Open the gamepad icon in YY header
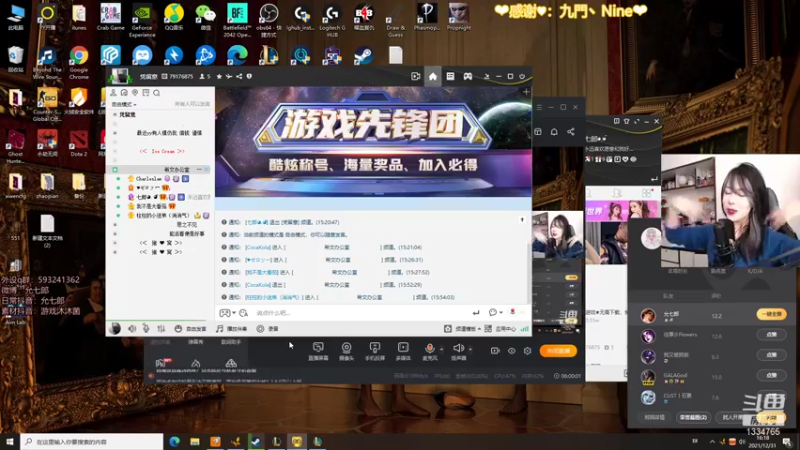 pos(467,77)
